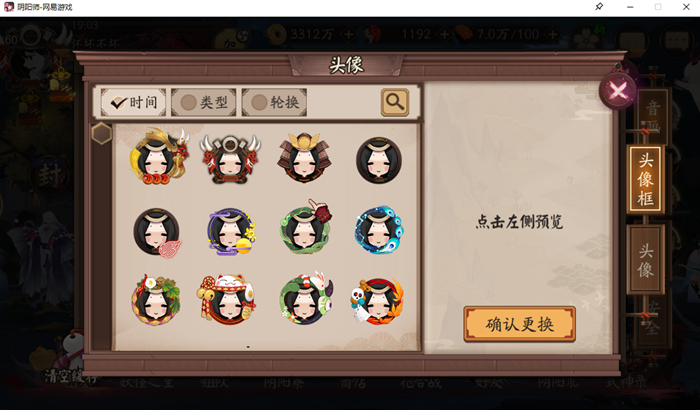The width and height of the screenshot is (700, 410).
Task: Select the plain dark circle frame
Action: 379,160
